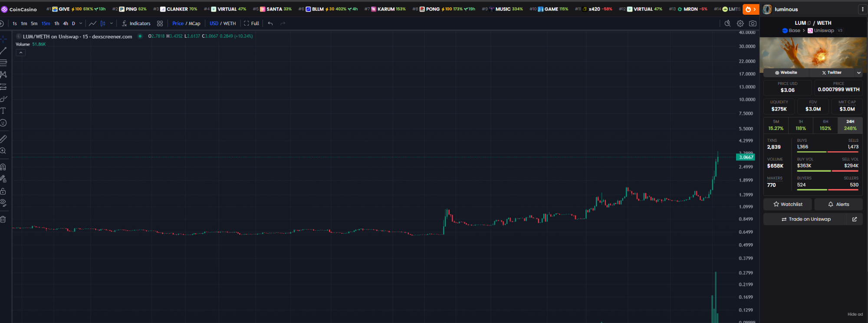Select the D daily timeframe
Screen dimensions: 868x323
click(x=73, y=23)
